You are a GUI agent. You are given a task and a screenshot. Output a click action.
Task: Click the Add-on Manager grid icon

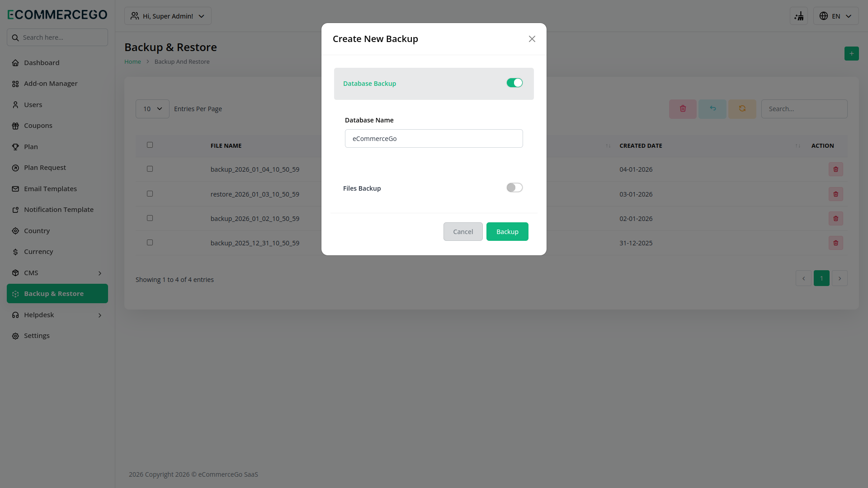tap(15, 84)
